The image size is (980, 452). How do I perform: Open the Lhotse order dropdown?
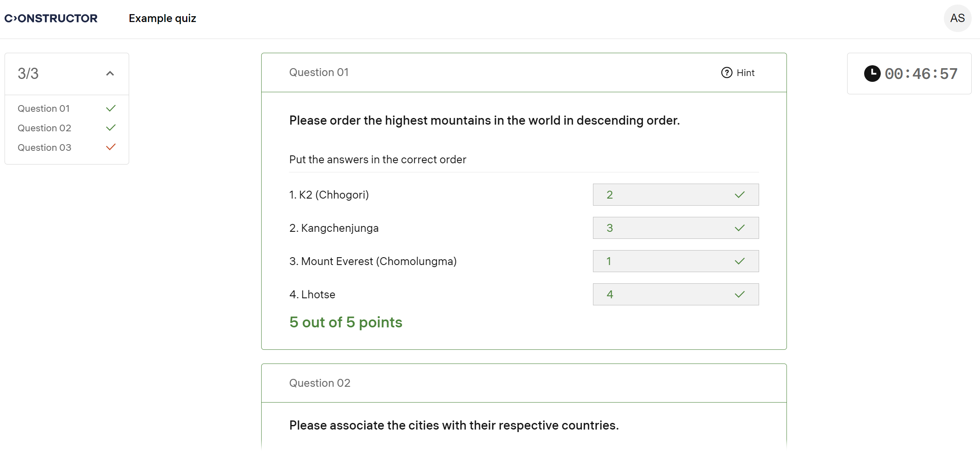675,295
